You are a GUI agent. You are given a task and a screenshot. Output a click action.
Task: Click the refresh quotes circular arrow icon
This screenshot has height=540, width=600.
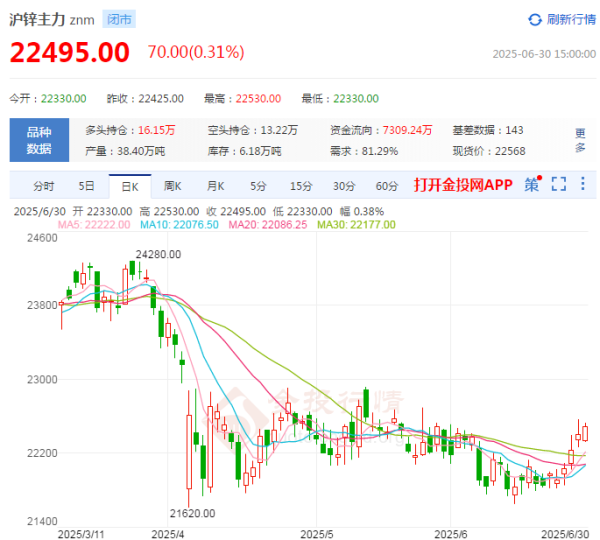[x=535, y=20]
